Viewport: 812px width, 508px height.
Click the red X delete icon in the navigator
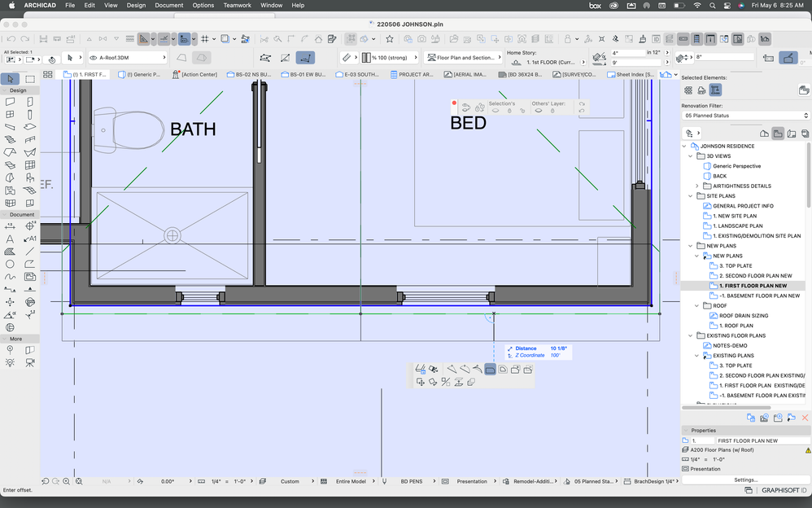[x=805, y=418]
